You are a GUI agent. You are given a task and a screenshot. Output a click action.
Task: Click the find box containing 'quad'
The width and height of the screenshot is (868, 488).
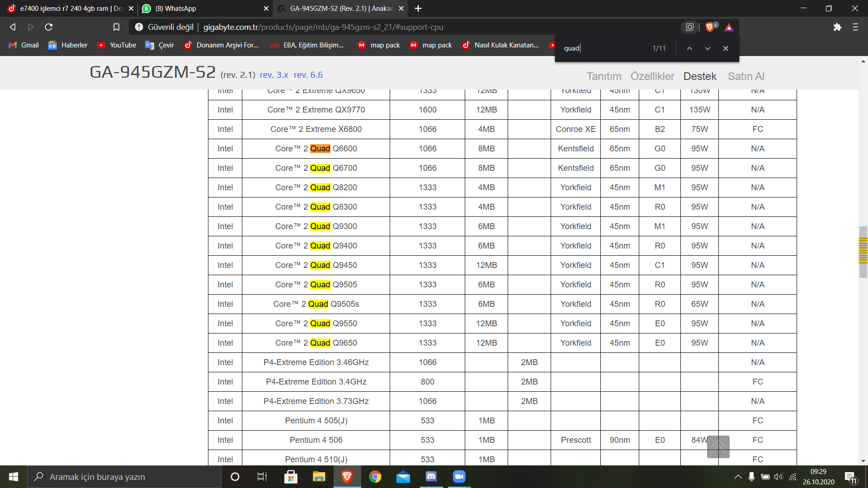(604, 48)
